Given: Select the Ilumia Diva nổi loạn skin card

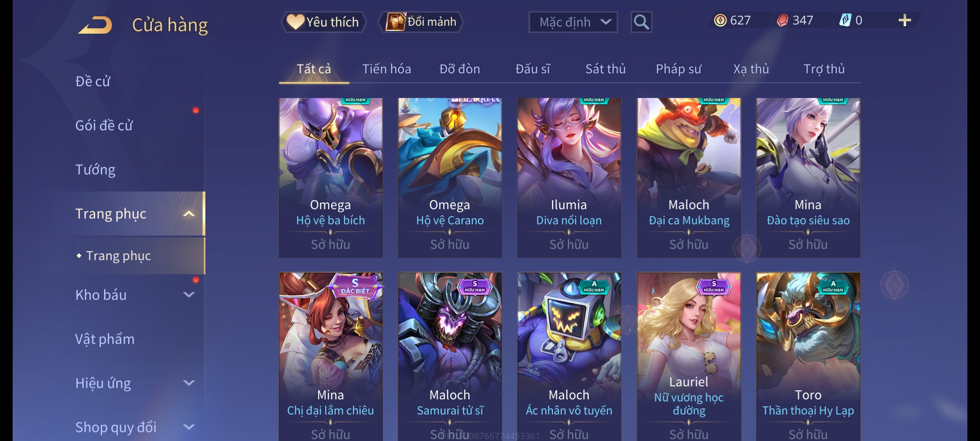Looking at the screenshot, I should pyautogui.click(x=569, y=178).
